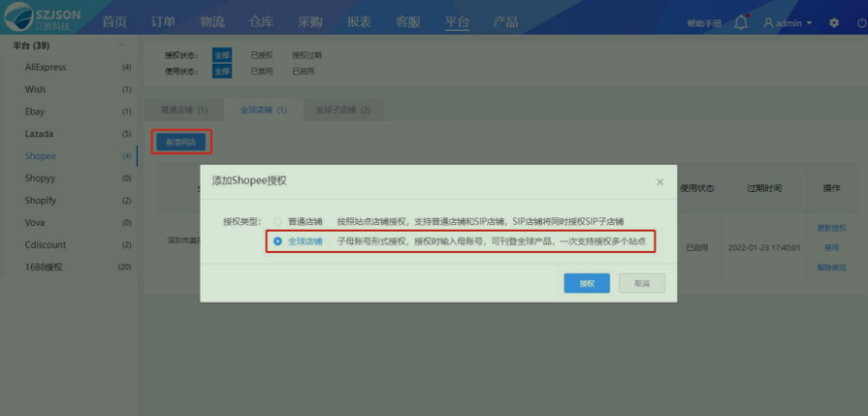
Task: Filter 授权状态 by 全部
Action: click(222, 55)
